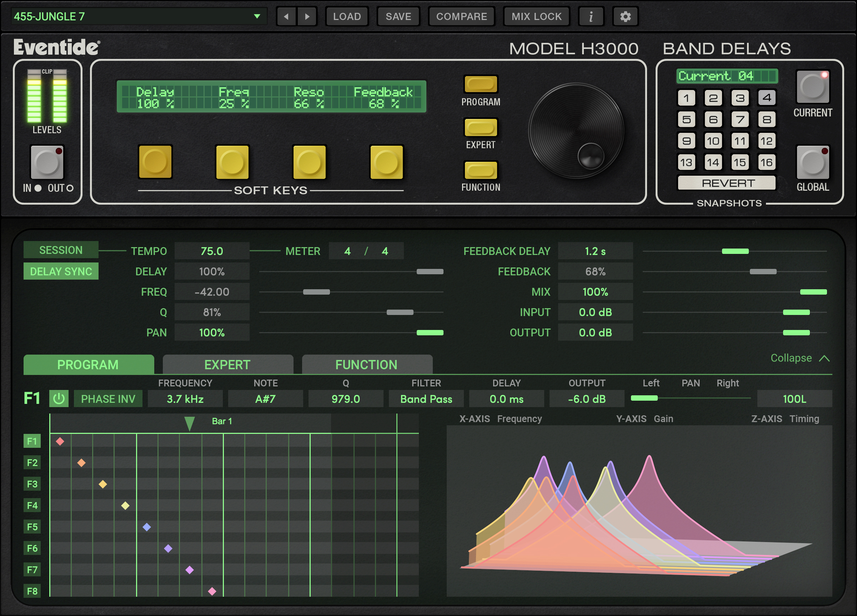
Task: Open the settings gear
Action: [625, 17]
